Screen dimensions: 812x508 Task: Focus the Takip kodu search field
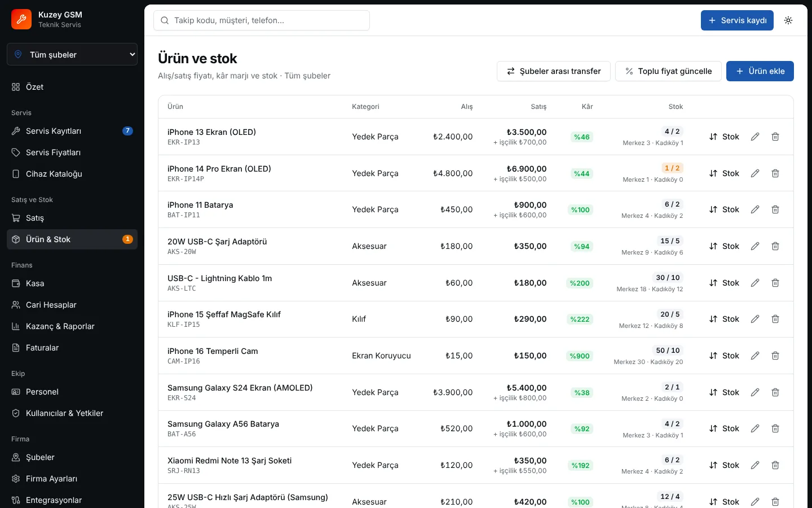pyautogui.click(x=262, y=20)
